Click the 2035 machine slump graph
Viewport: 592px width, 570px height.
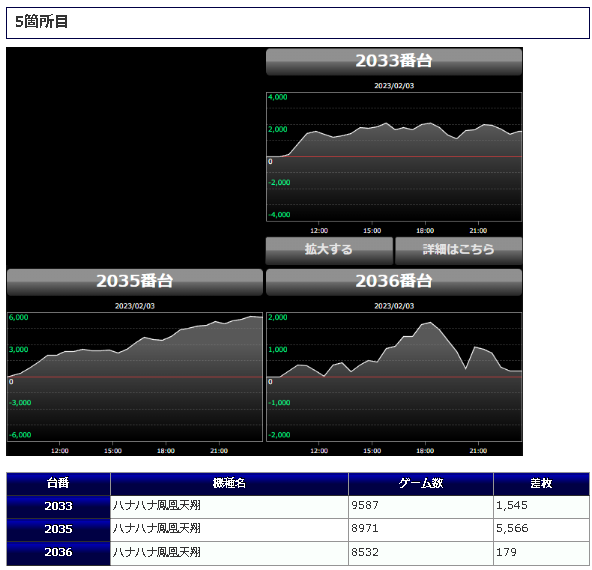tap(135, 377)
